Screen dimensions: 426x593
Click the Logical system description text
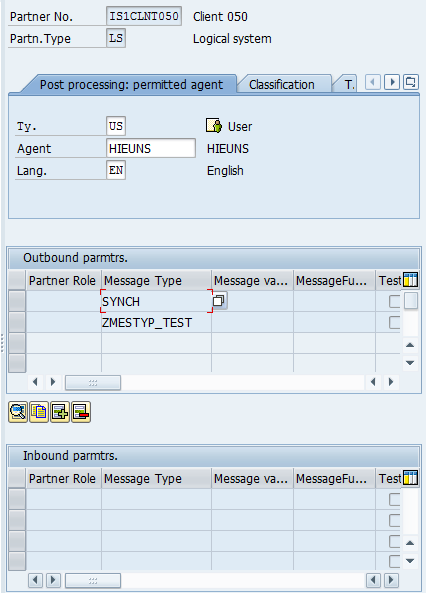tap(232, 39)
